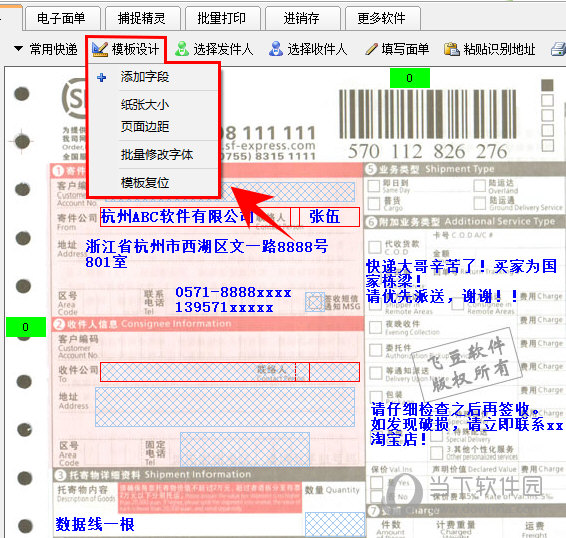The image size is (566, 538).
Task: Tick the 等通知派送 checkbox
Action: [x=375, y=373]
